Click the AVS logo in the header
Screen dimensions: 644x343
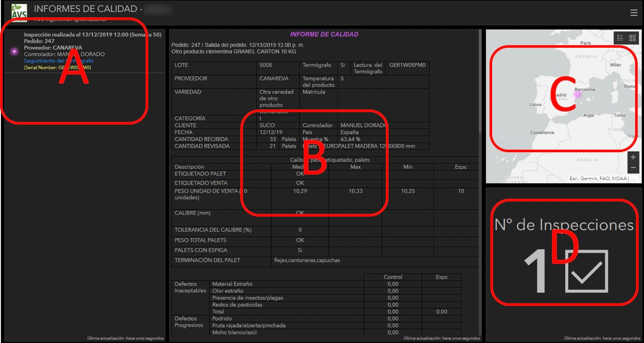(19, 12)
